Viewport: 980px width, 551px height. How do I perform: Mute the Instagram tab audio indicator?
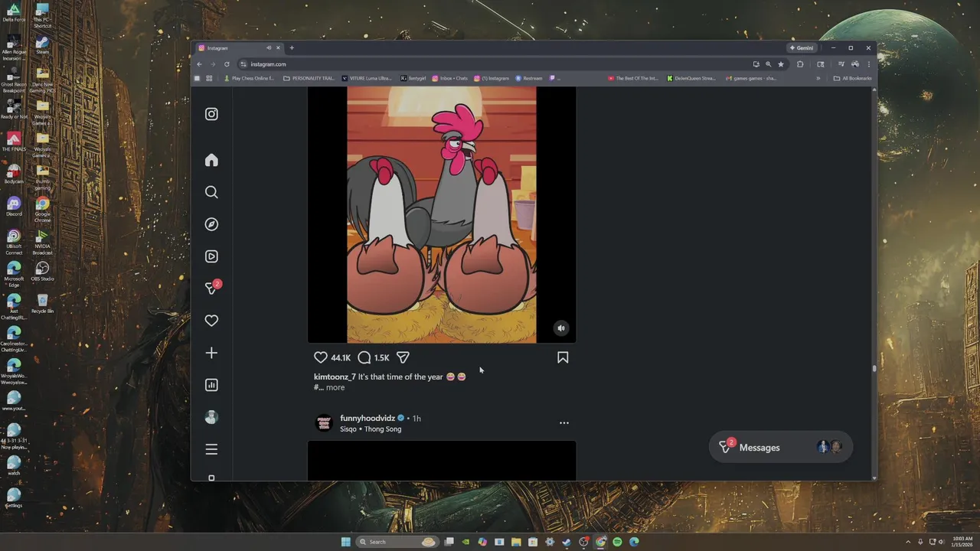(268, 47)
